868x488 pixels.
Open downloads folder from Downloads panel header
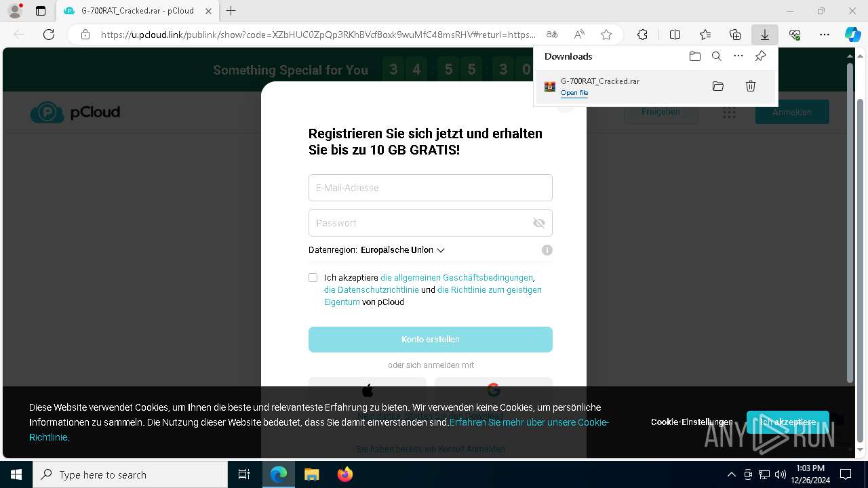(x=694, y=56)
